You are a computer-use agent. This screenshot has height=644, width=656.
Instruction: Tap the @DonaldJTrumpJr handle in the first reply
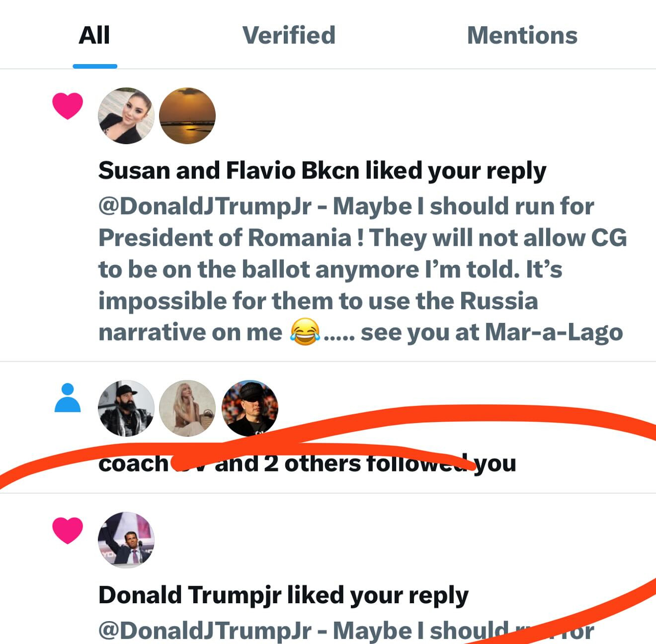point(205,206)
